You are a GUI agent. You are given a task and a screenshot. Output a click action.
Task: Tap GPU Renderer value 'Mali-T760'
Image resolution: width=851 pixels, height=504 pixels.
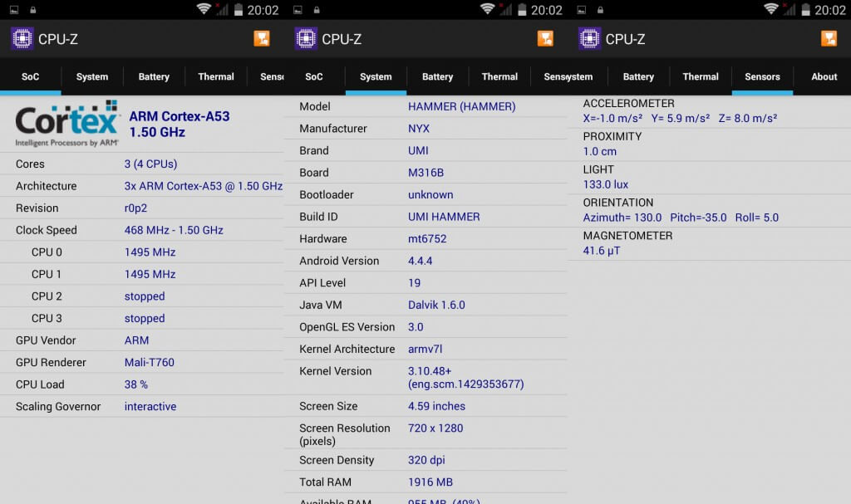click(150, 362)
